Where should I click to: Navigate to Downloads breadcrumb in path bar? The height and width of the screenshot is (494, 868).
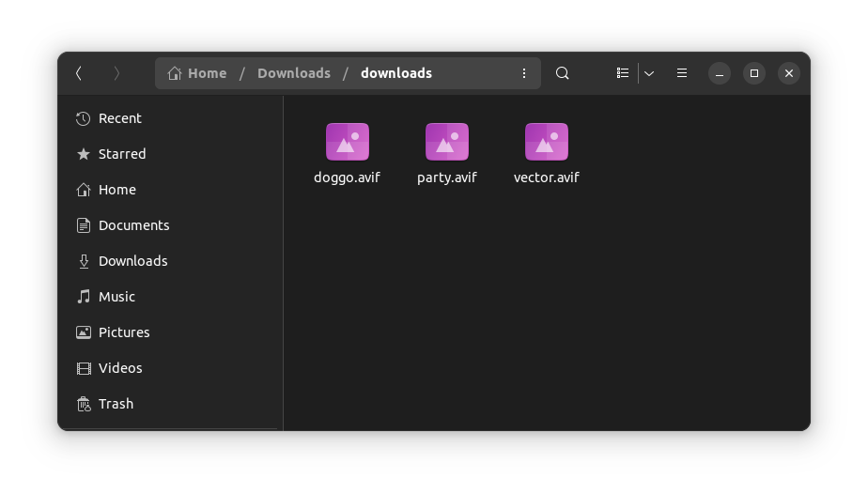point(293,73)
